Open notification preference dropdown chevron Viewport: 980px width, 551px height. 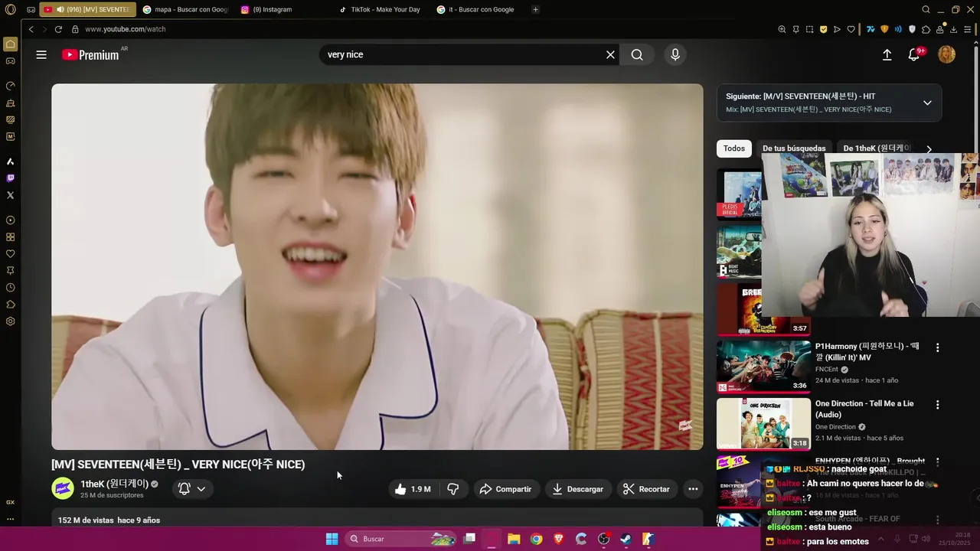pyautogui.click(x=201, y=489)
